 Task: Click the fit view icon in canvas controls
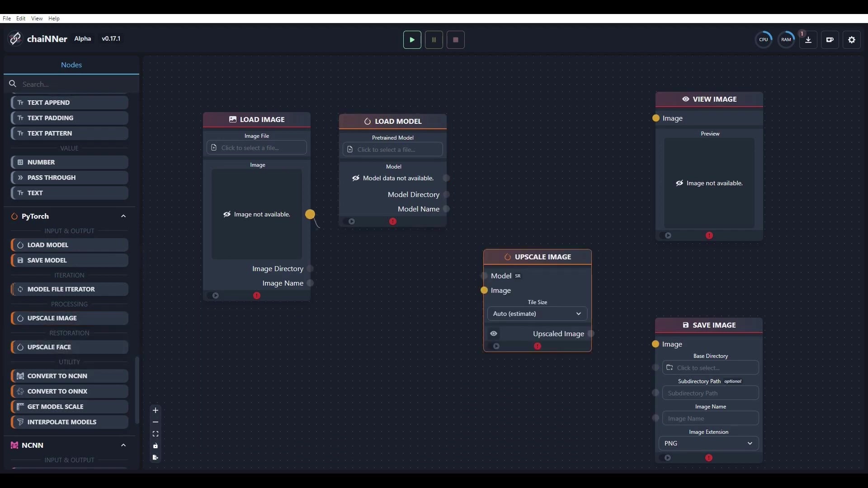click(156, 434)
